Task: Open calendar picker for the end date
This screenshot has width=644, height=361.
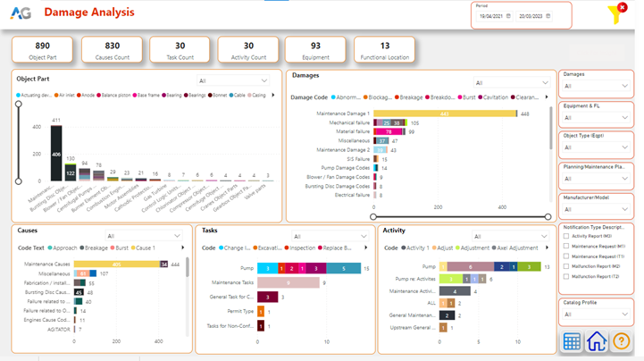Action: click(x=548, y=16)
